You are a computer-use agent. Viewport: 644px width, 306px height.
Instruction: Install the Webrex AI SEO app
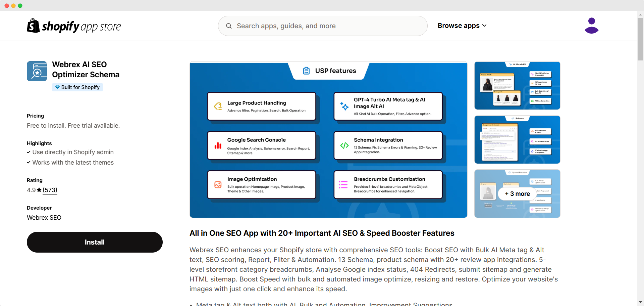point(95,242)
